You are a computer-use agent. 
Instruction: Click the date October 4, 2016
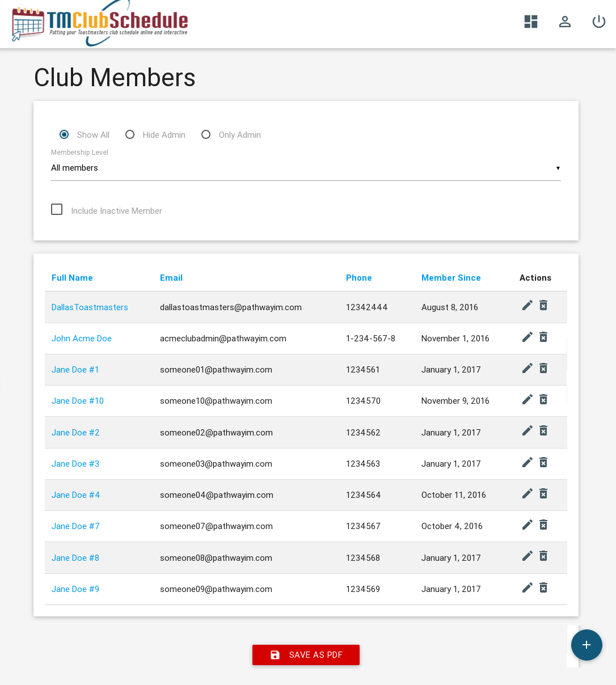pyautogui.click(x=452, y=526)
